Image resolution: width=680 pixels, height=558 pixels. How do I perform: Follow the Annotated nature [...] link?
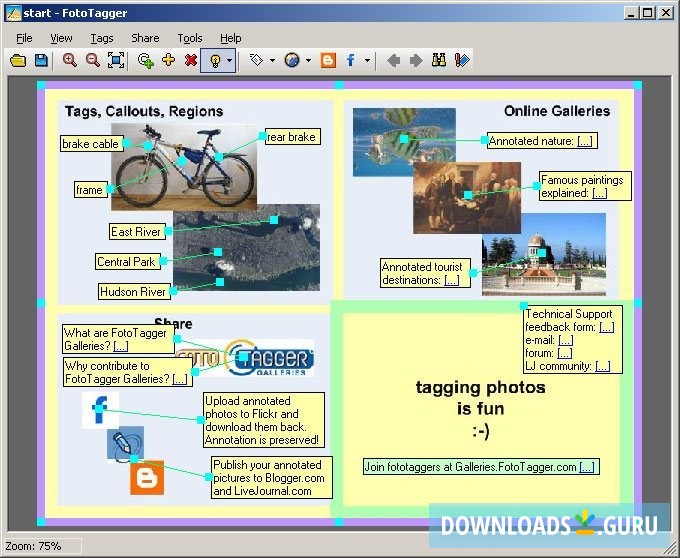click(585, 141)
